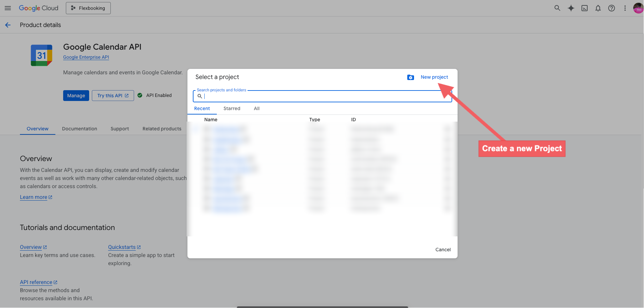Click the ID column header
The image size is (644, 308).
(x=354, y=120)
